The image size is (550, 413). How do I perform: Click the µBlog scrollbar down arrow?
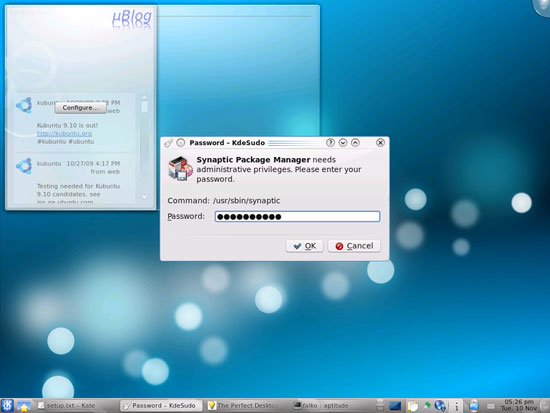pos(145,197)
